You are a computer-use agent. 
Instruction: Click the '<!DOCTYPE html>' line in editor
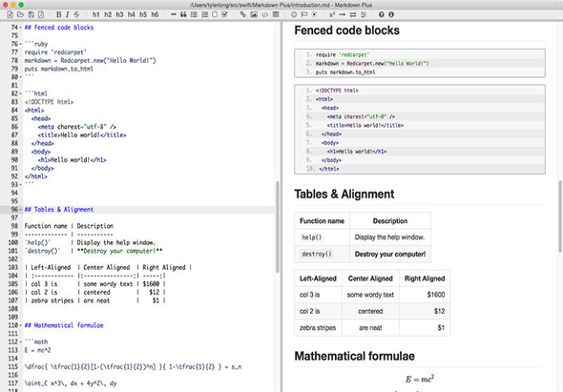tap(49, 102)
